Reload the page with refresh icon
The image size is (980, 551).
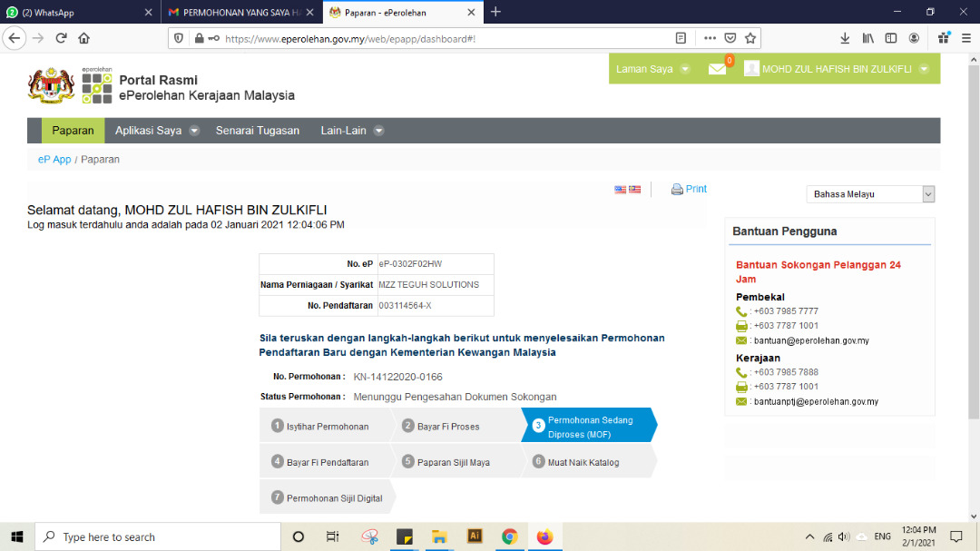(61, 38)
